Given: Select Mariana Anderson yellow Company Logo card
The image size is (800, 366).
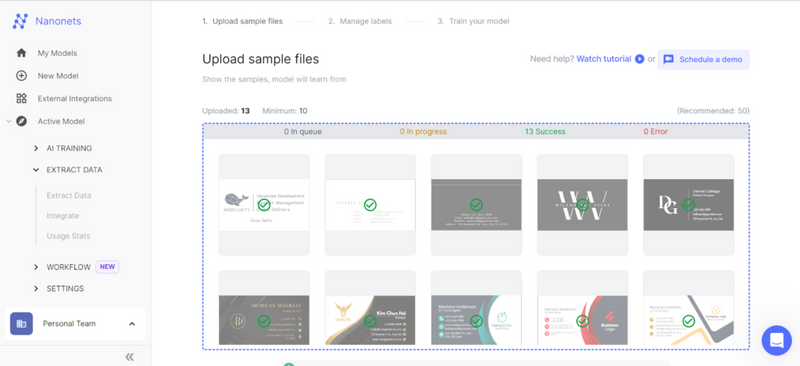Looking at the screenshot, I should (x=689, y=308).
